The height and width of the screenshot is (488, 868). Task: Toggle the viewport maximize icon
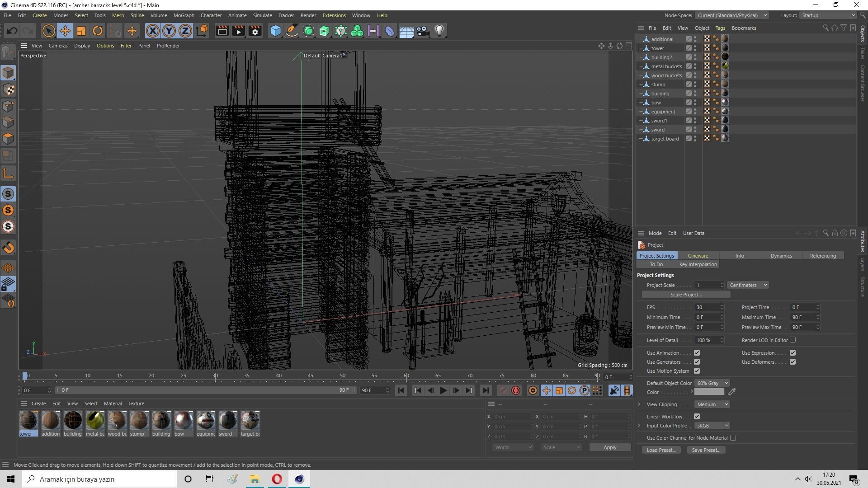pyautogui.click(x=628, y=46)
